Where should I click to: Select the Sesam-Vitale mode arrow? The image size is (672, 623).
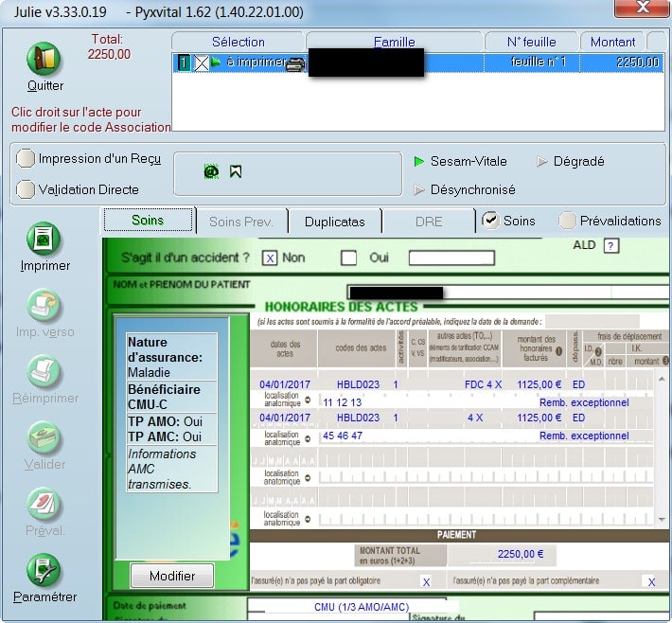tap(419, 162)
